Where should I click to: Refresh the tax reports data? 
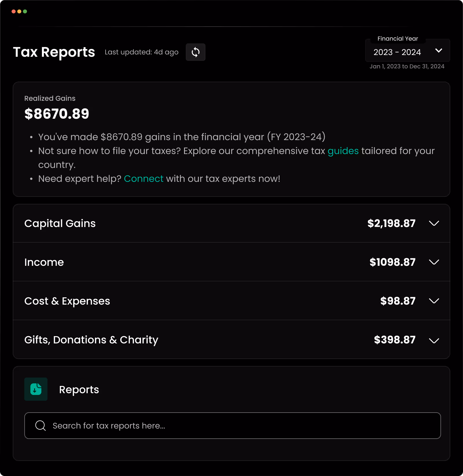click(195, 52)
